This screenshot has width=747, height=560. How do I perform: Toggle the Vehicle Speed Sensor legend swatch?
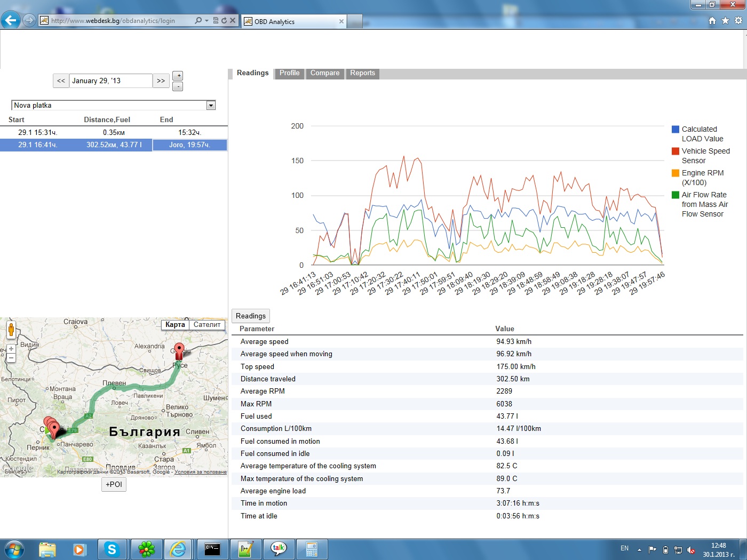coord(675,151)
